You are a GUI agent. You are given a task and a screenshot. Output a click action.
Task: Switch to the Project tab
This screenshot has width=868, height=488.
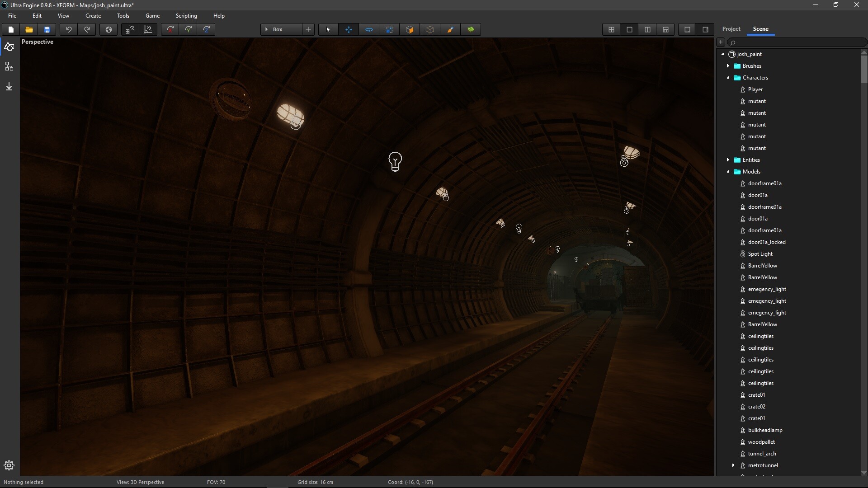tap(731, 28)
